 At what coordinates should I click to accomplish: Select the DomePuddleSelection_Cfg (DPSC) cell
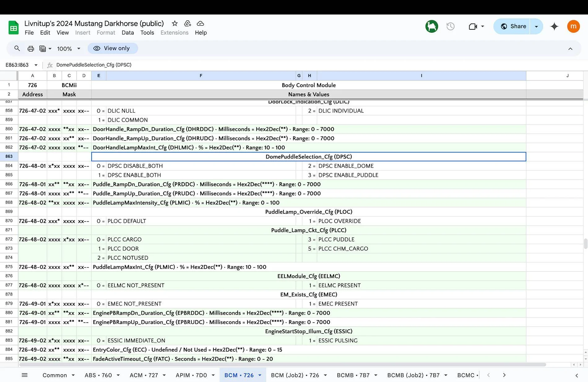(x=309, y=157)
